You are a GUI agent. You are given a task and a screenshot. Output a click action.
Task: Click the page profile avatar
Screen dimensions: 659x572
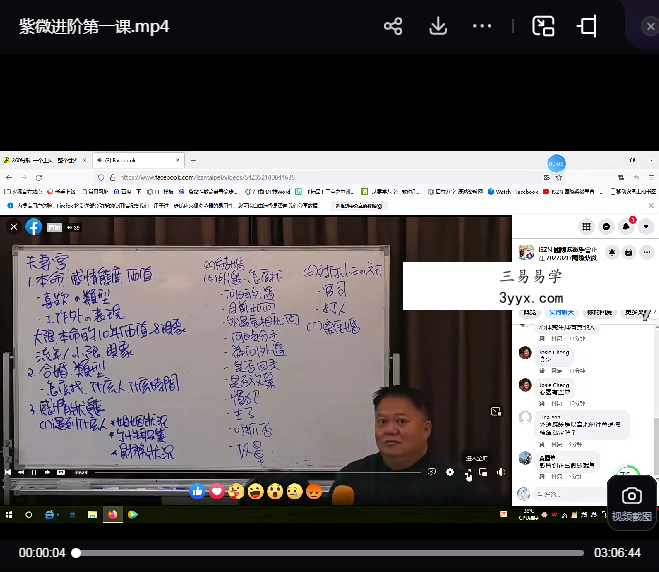coord(526,253)
